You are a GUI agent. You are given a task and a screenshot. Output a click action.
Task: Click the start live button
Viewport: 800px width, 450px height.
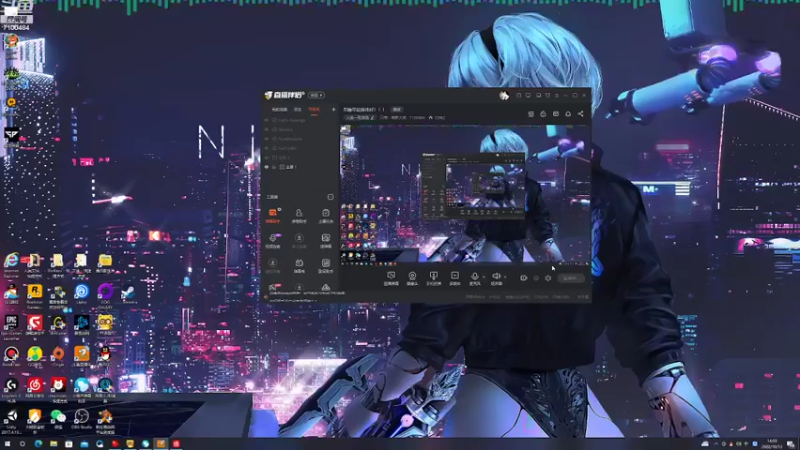[x=570, y=278]
